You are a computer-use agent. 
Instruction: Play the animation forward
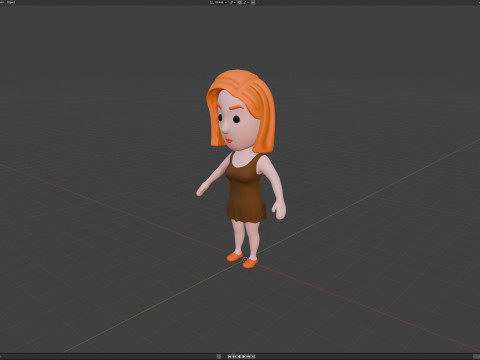click(244, 356)
